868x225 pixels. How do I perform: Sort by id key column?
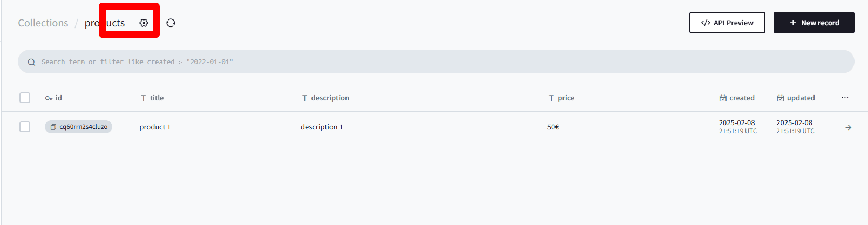[53, 98]
